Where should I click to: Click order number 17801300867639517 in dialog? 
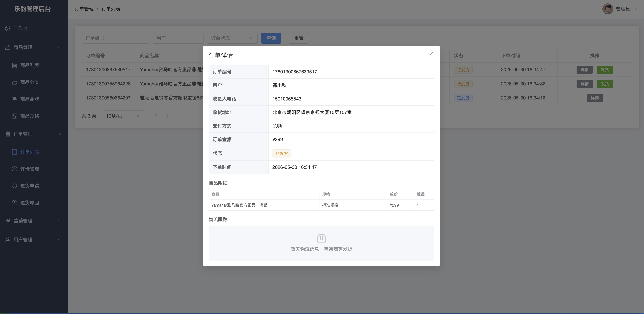294,72
